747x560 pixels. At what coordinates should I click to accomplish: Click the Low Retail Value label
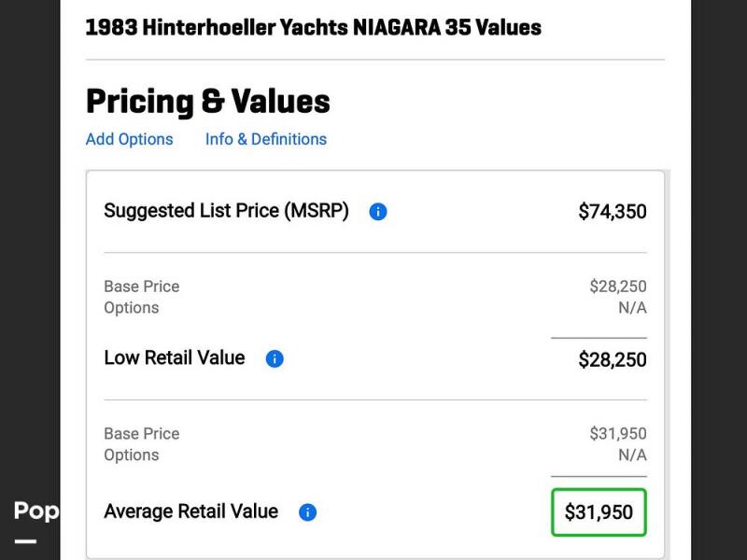click(175, 358)
